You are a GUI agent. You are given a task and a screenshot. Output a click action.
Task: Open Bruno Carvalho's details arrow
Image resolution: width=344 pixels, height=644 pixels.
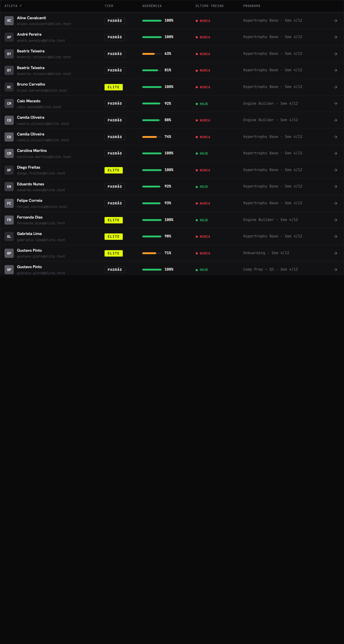tap(335, 87)
